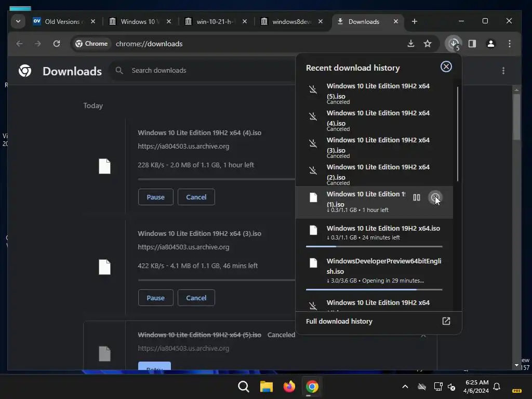Image resolution: width=532 pixels, height=399 pixels.
Task: Click the network display tray icon
Action: [438, 387]
